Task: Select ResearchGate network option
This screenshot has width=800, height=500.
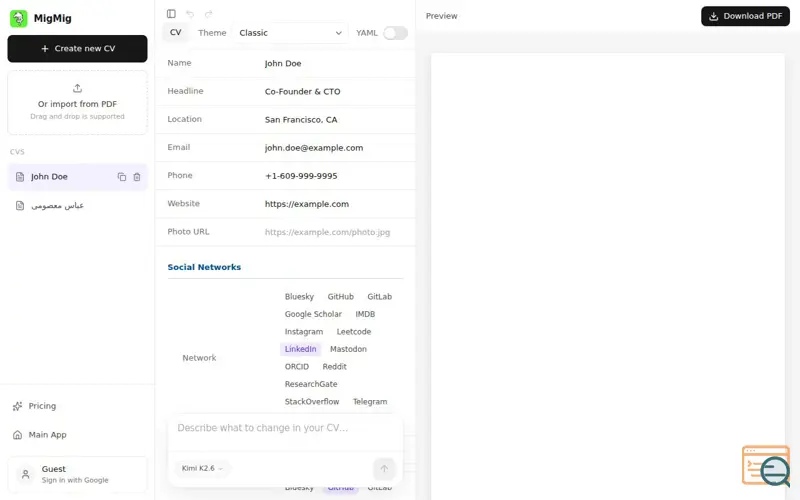Action: click(311, 384)
